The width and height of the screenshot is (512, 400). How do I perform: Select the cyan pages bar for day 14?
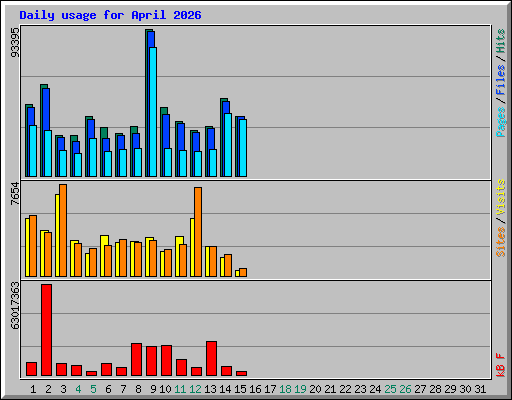pos(228,145)
